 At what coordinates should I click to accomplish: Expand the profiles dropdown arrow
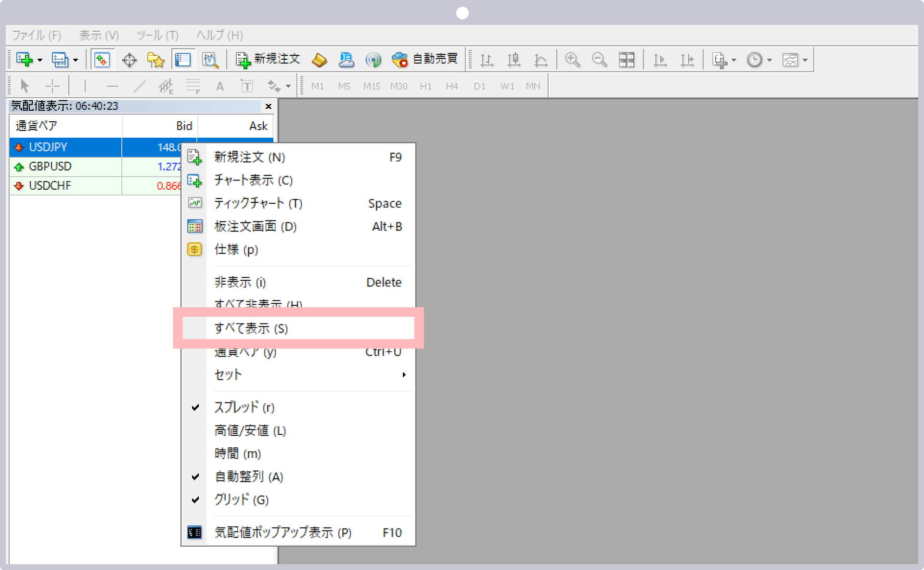coord(76,60)
